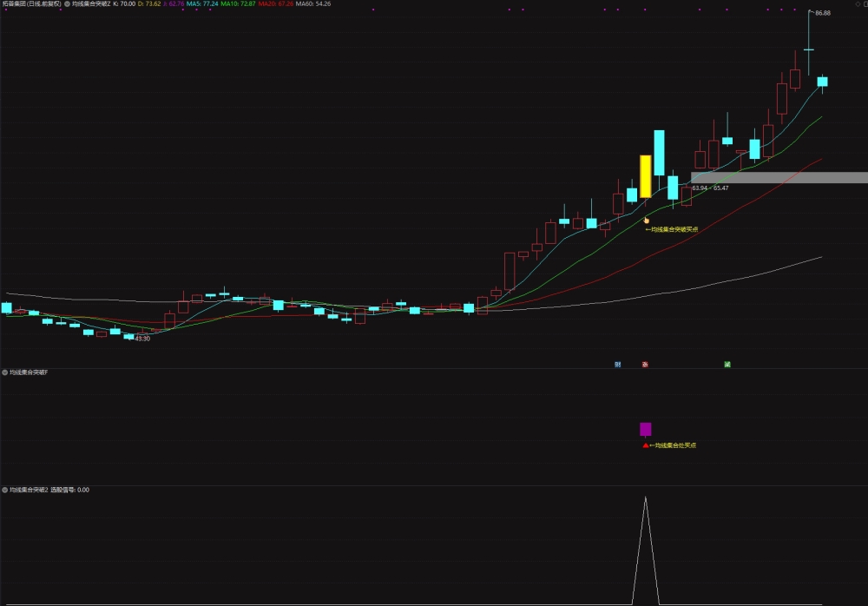Click the MA5 value label in header

click(x=202, y=3)
